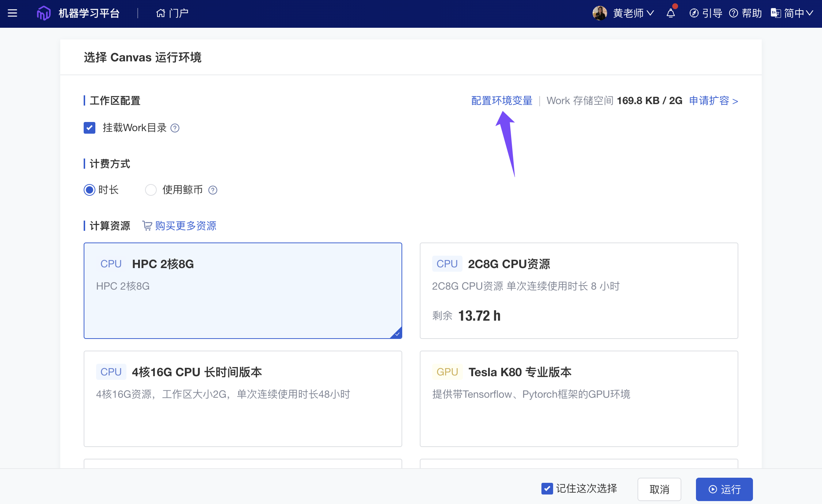
Task: Open the hamburger menu icon
Action: [12, 14]
